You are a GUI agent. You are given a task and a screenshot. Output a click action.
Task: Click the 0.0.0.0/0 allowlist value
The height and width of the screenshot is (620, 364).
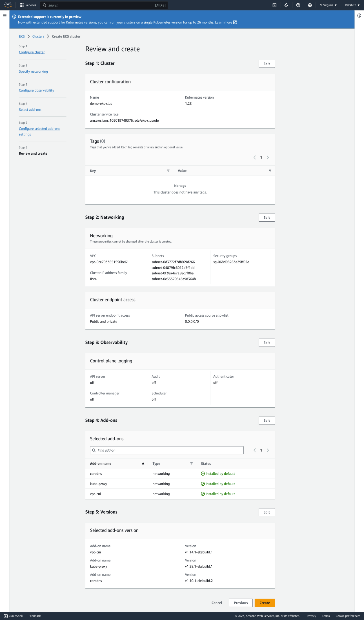(x=192, y=321)
